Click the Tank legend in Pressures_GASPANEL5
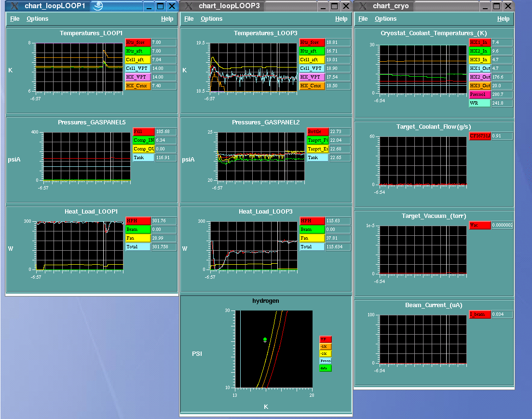The image size is (532, 419). coord(144,158)
